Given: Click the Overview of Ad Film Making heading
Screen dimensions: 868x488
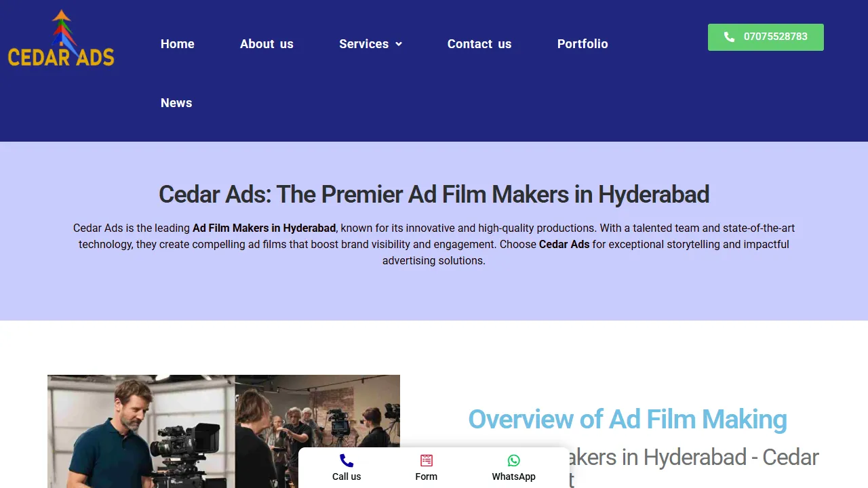Looking at the screenshot, I should [627, 420].
